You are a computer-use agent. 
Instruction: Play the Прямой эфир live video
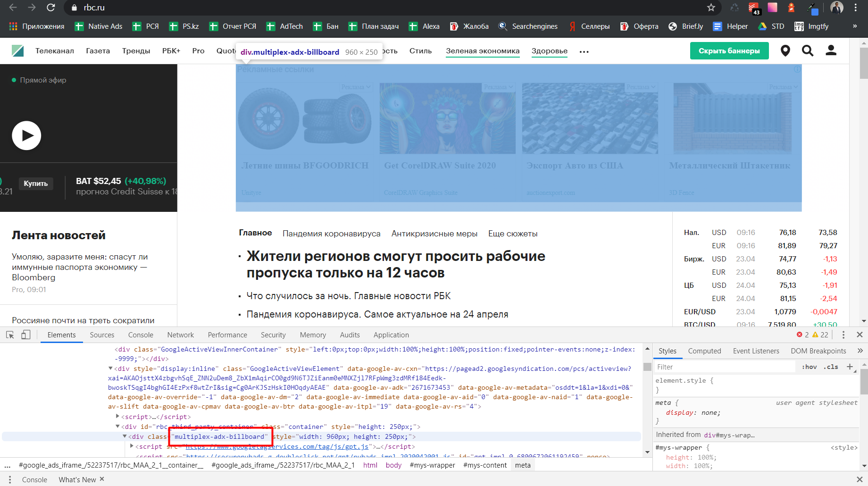click(26, 136)
